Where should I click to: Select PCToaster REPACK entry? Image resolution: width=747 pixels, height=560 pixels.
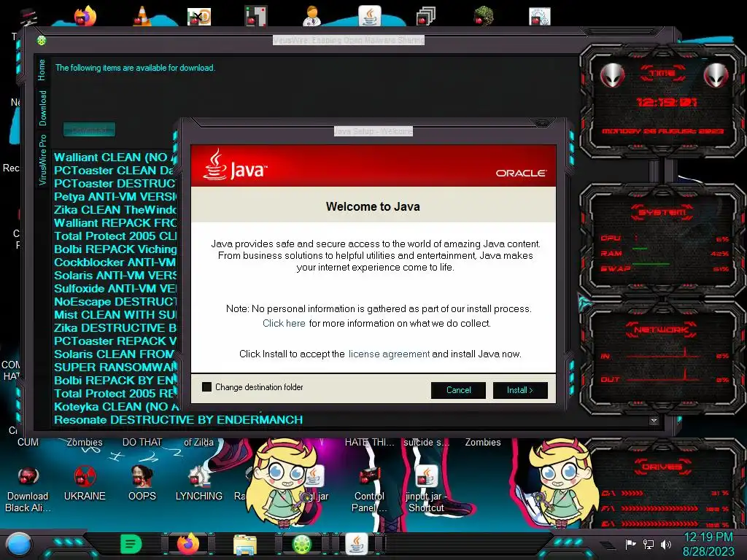click(115, 341)
